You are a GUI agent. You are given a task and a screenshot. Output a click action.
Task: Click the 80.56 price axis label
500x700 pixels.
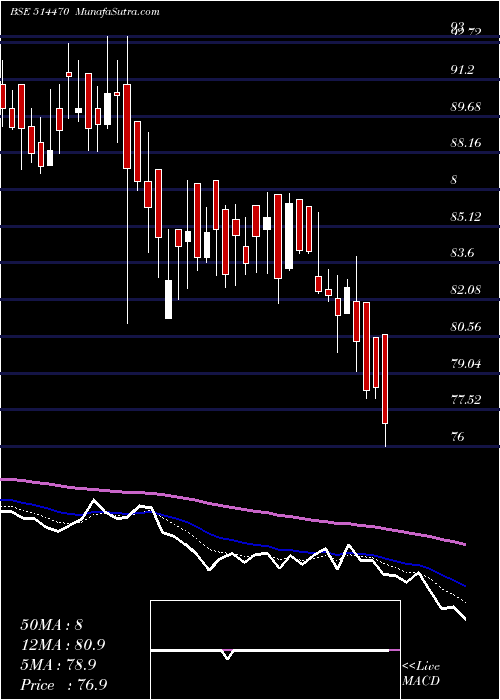pos(467,327)
